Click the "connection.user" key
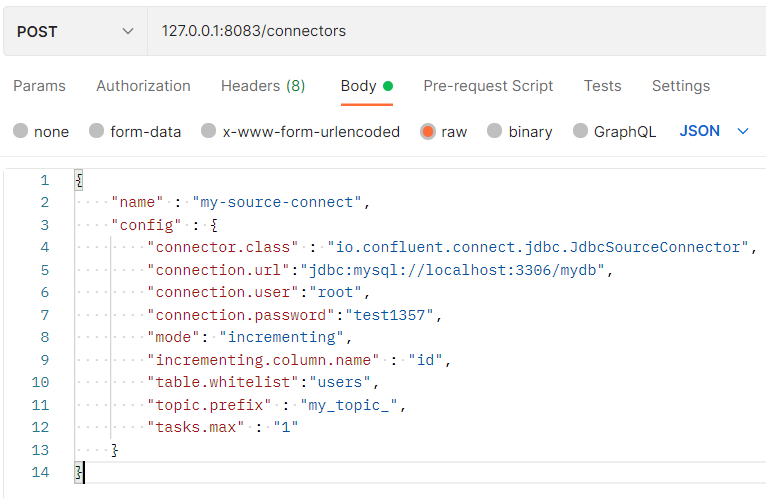 click(x=223, y=292)
